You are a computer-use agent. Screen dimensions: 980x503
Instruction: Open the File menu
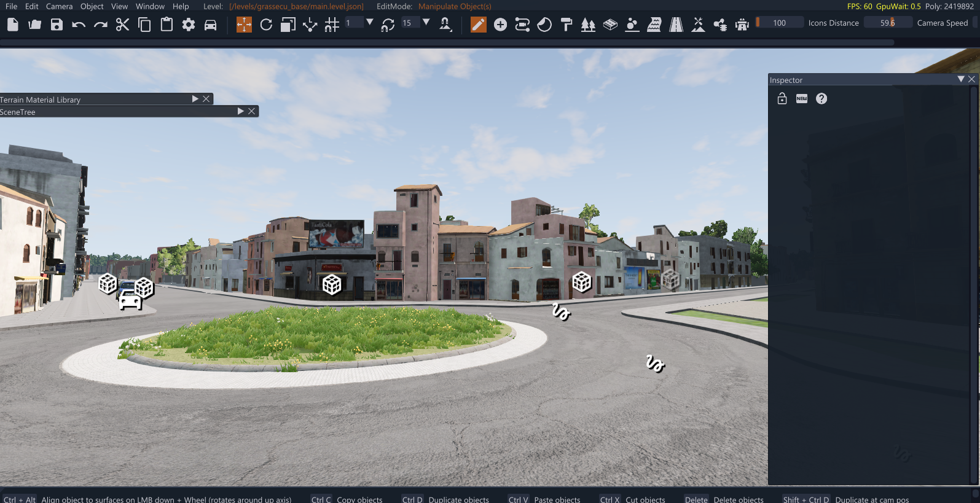(11, 6)
